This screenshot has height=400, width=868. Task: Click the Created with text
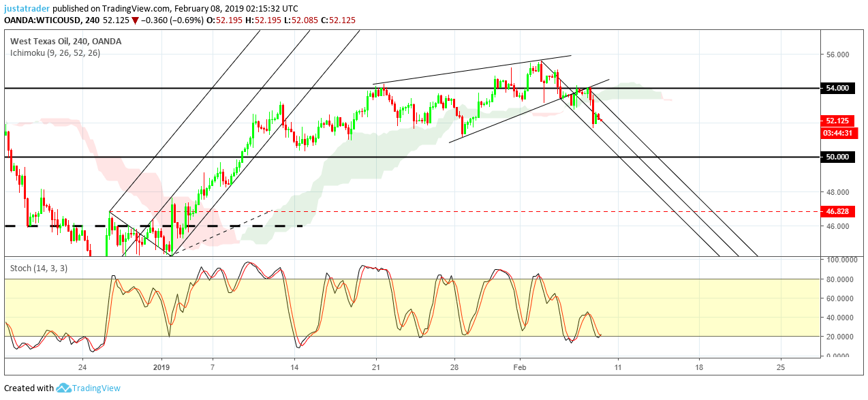tap(29, 388)
